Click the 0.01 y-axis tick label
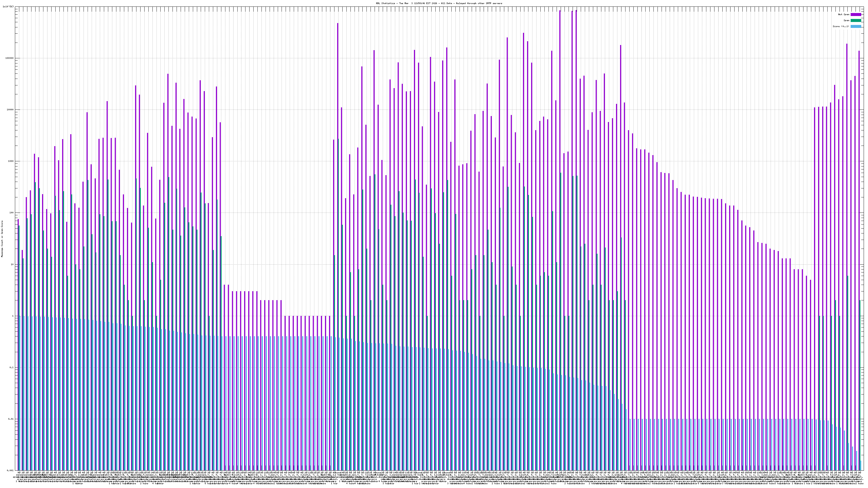Image resolution: width=868 pixels, height=488 pixels. click(11, 419)
